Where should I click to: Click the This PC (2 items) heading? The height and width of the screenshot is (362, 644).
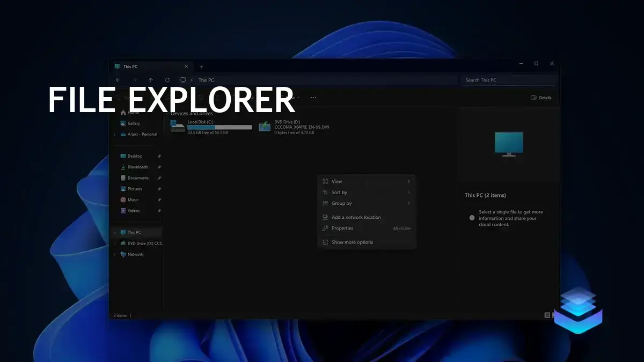click(x=485, y=195)
